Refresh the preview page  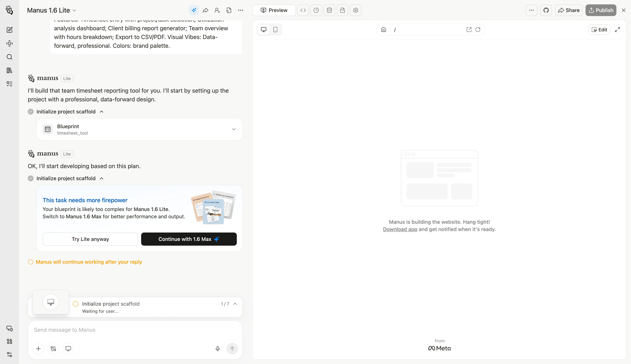tap(478, 30)
